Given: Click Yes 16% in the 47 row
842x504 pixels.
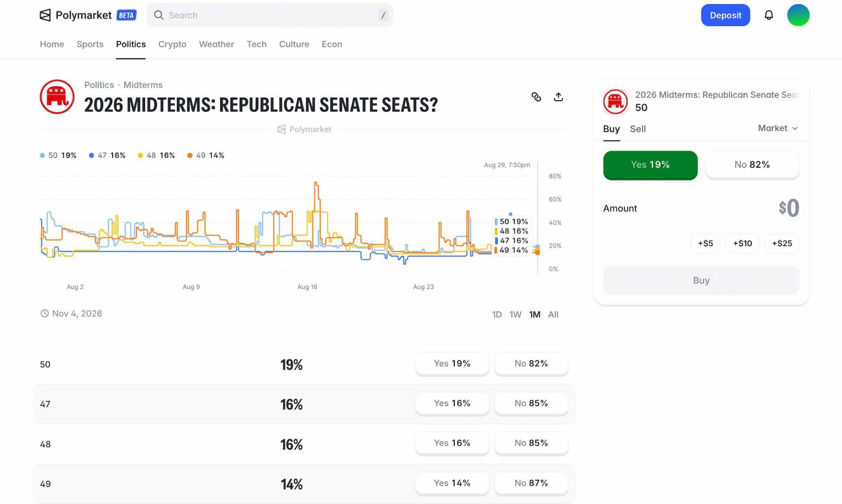Looking at the screenshot, I should 452,403.
